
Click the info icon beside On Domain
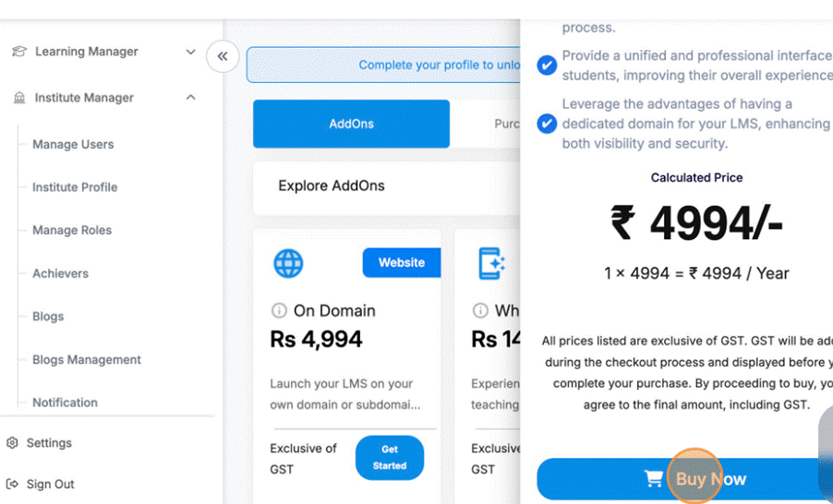click(278, 311)
